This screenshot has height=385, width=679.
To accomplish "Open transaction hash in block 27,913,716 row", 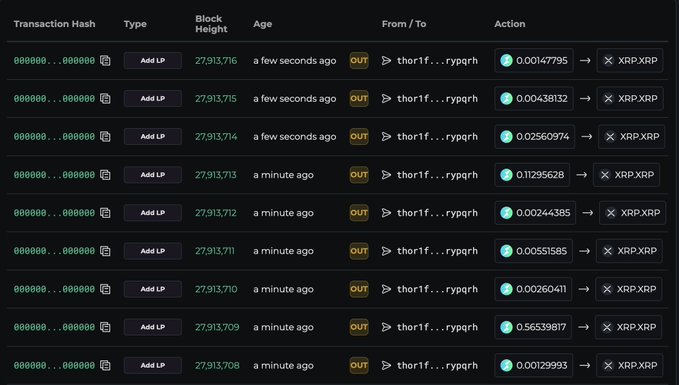I will coord(54,61).
